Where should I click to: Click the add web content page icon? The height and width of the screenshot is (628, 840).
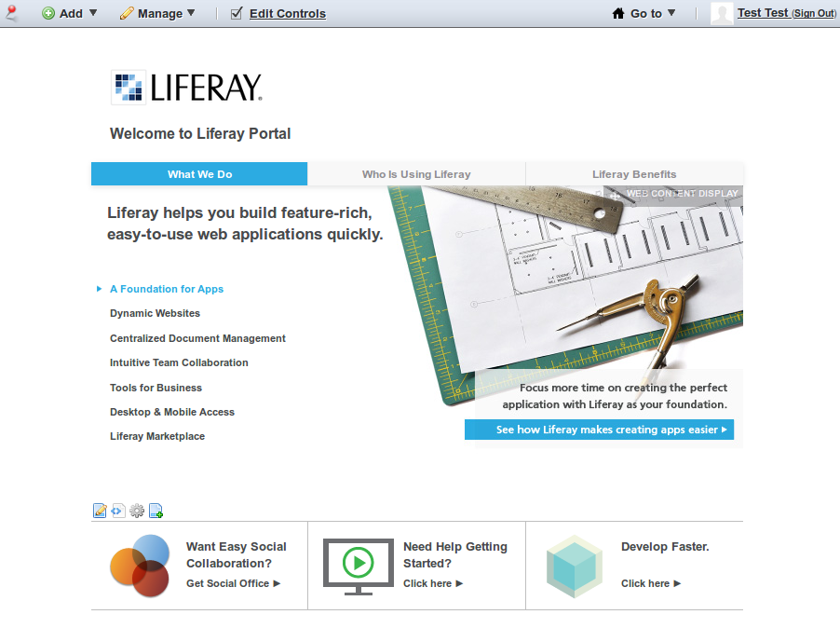156,511
